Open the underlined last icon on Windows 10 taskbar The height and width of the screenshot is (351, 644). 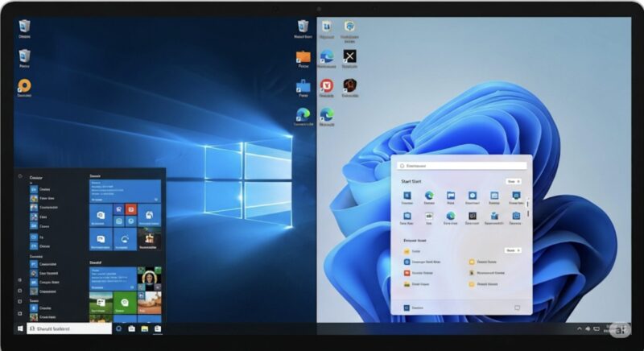[158, 328]
